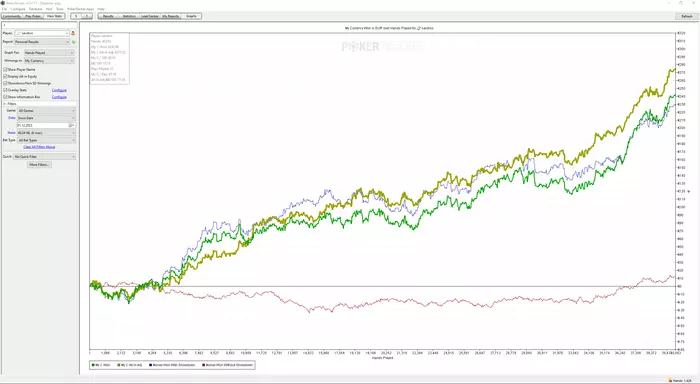
Task: Open the PokerTracker Apps menu
Action: click(80, 9)
